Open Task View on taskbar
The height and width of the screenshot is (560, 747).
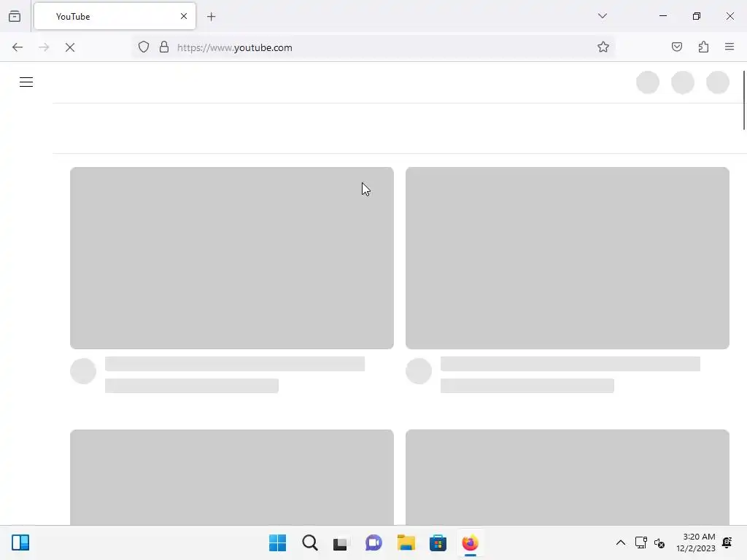(x=341, y=542)
